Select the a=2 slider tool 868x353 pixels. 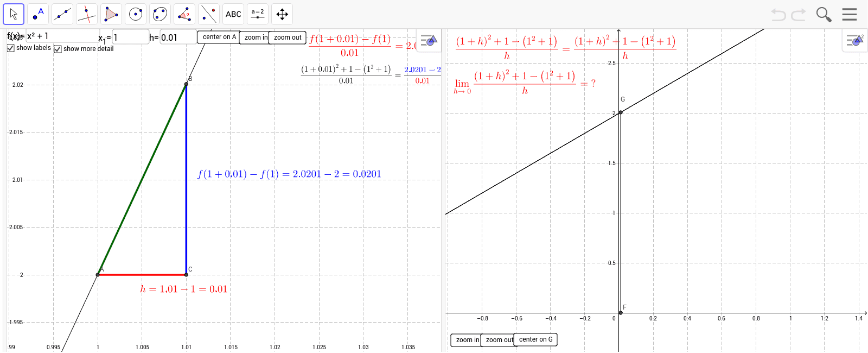pyautogui.click(x=258, y=14)
